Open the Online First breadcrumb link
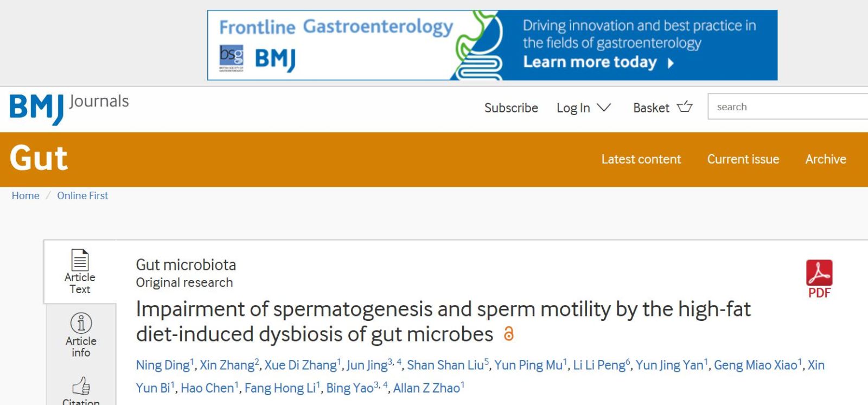This screenshot has width=868, height=405. (x=82, y=195)
